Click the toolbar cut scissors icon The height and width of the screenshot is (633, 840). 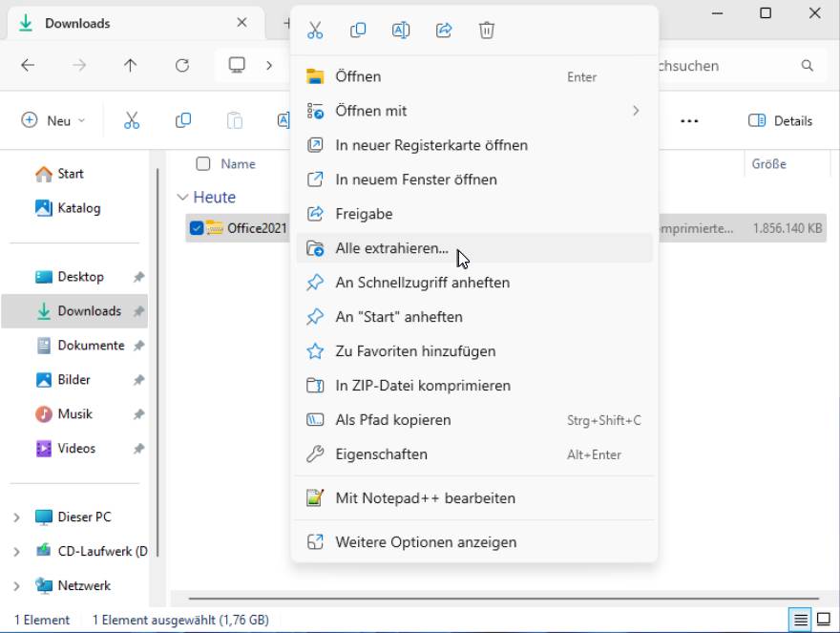point(132,120)
